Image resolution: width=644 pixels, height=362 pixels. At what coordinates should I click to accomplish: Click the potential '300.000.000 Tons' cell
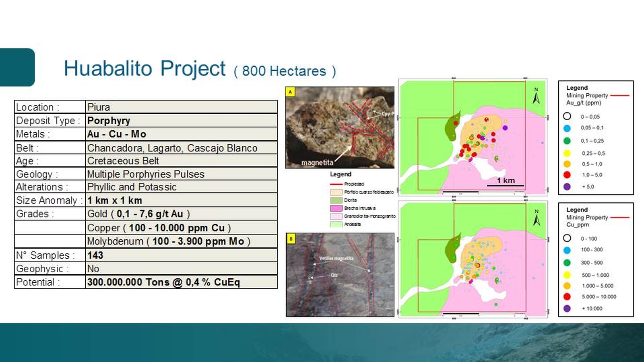(x=181, y=282)
